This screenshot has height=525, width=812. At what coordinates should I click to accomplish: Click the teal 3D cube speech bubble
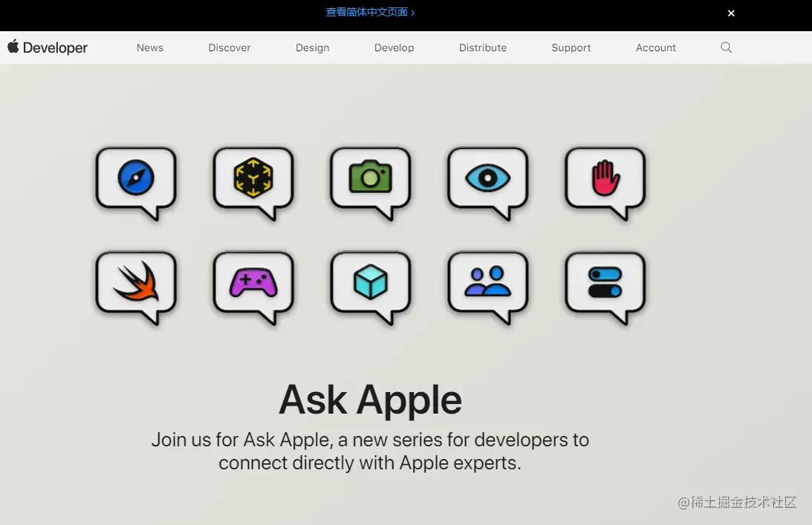370,287
